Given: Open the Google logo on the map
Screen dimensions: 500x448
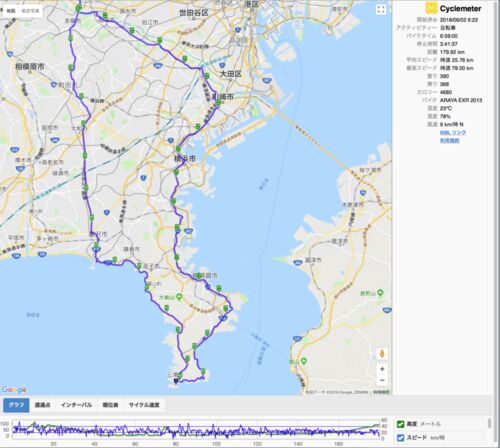Looking at the screenshot, I should (x=14, y=389).
